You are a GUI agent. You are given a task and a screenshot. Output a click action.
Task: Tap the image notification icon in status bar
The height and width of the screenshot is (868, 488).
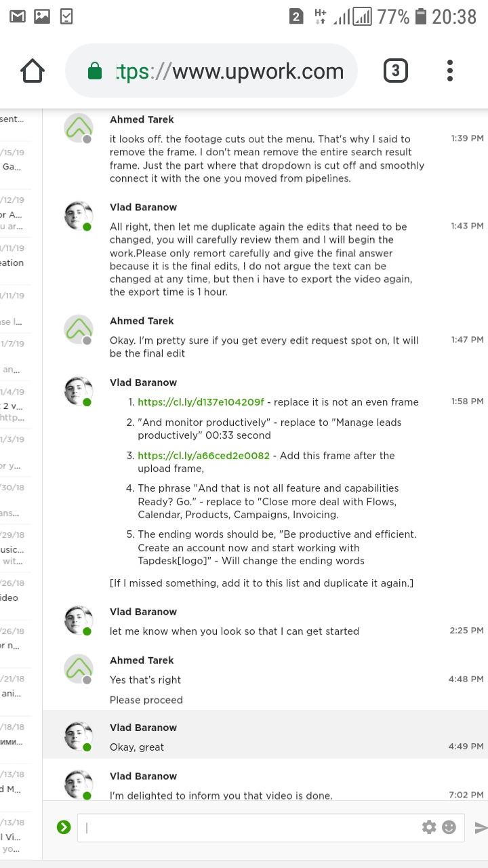[42, 16]
